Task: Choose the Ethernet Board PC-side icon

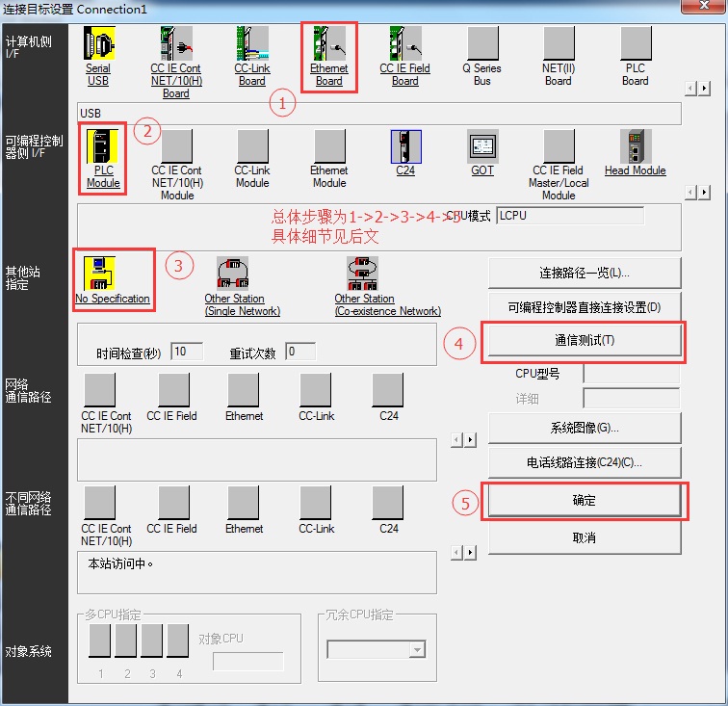Action: (x=329, y=44)
